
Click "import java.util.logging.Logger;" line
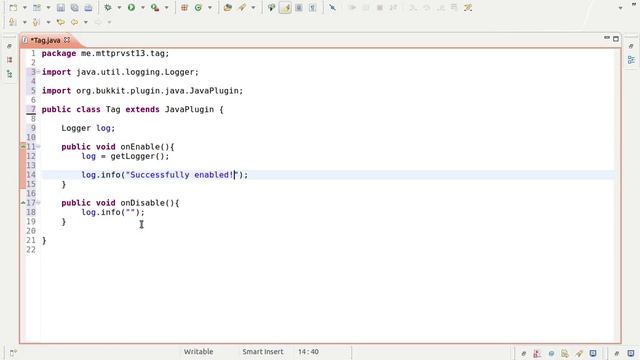(120, 72)
